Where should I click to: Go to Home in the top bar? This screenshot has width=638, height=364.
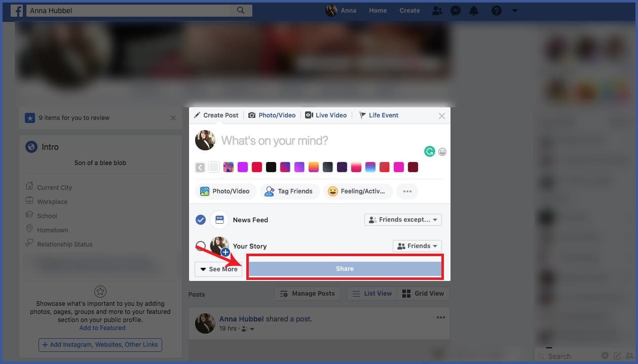[378, 11]
